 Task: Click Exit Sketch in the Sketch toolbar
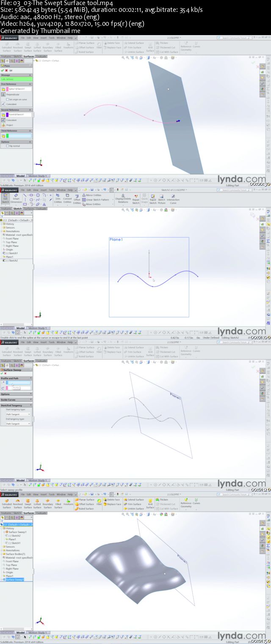pyautogui.click(x=6, y=199)
